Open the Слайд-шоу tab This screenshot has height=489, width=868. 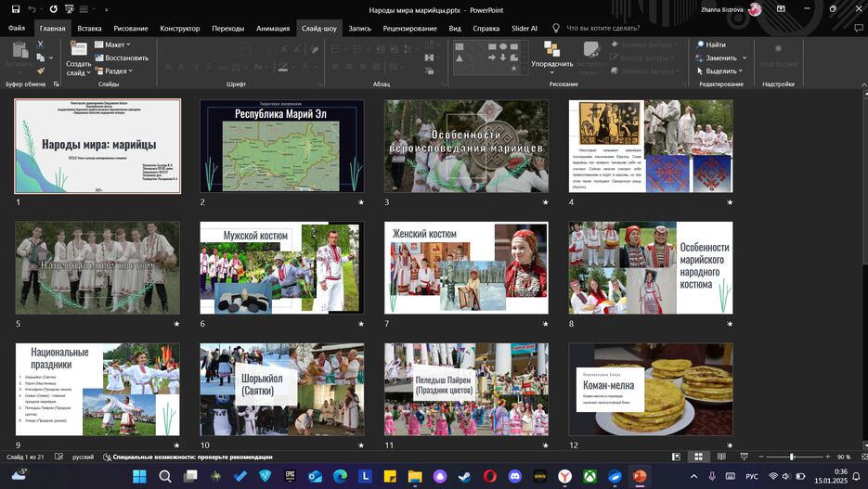point(318,28)
